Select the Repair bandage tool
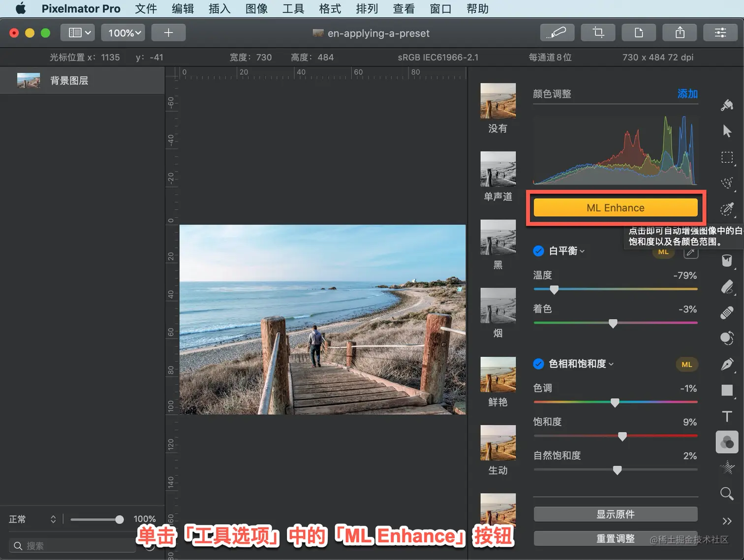Screen dimensions: 744x560 (727, 312)
